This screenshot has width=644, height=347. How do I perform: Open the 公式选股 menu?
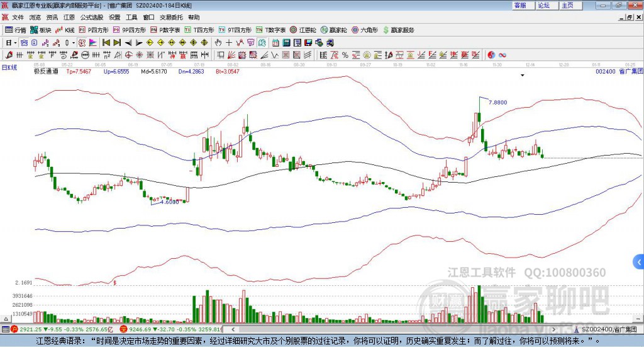pos(92,17)
